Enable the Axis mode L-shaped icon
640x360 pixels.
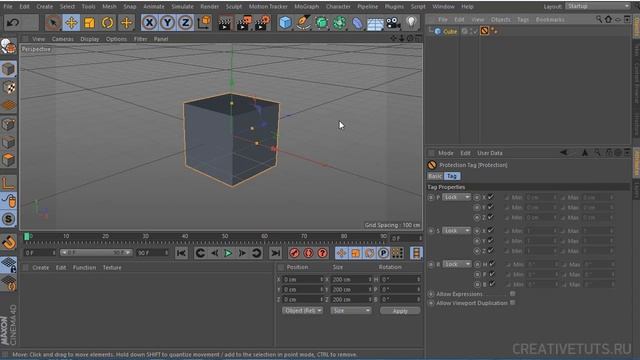(8, 183)
